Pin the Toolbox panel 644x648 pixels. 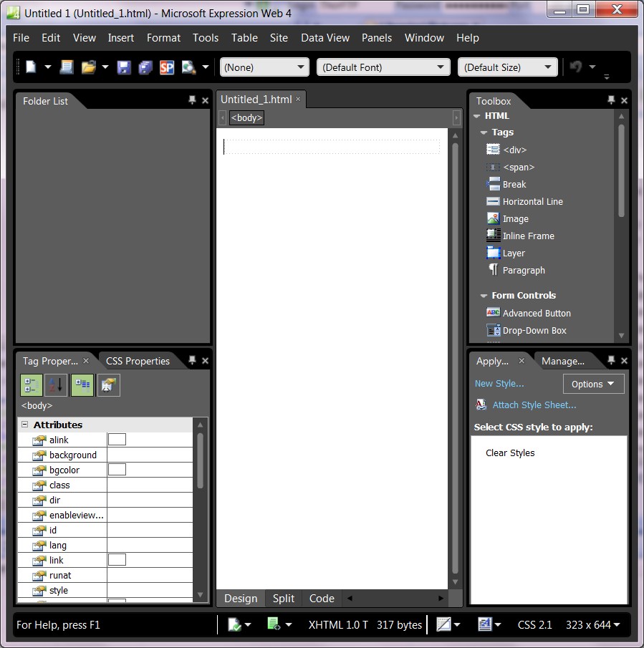611,100
